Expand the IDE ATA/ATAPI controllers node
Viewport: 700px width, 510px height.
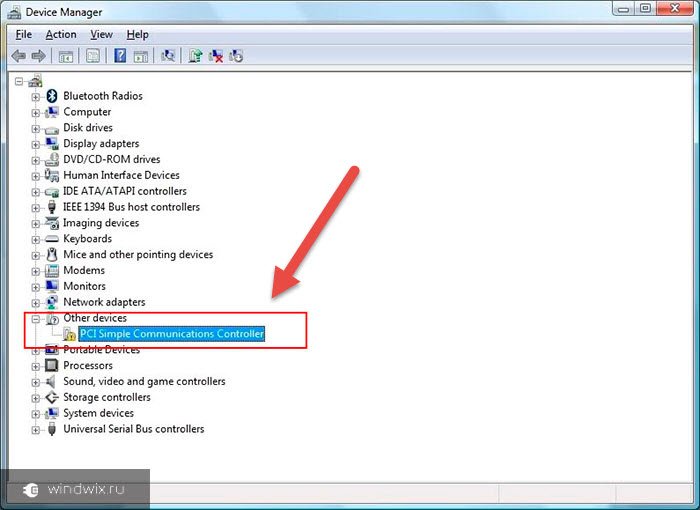pyautogui.click(x=35, y=192)
